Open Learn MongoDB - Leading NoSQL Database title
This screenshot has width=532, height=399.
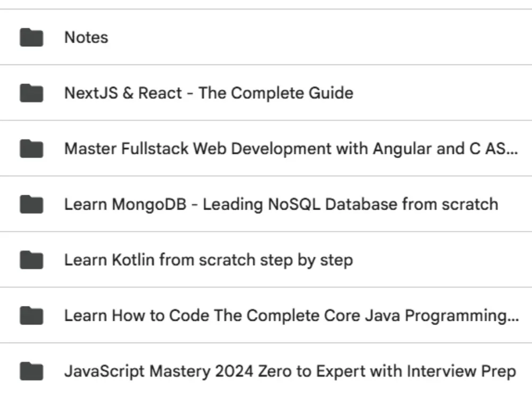click(x=281, y=204)
